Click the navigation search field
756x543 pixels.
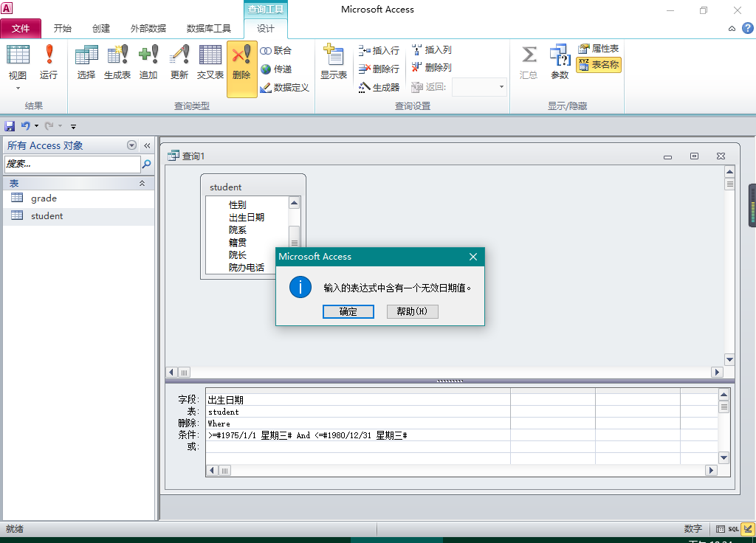pyautogui.click(x=72, y=164)
